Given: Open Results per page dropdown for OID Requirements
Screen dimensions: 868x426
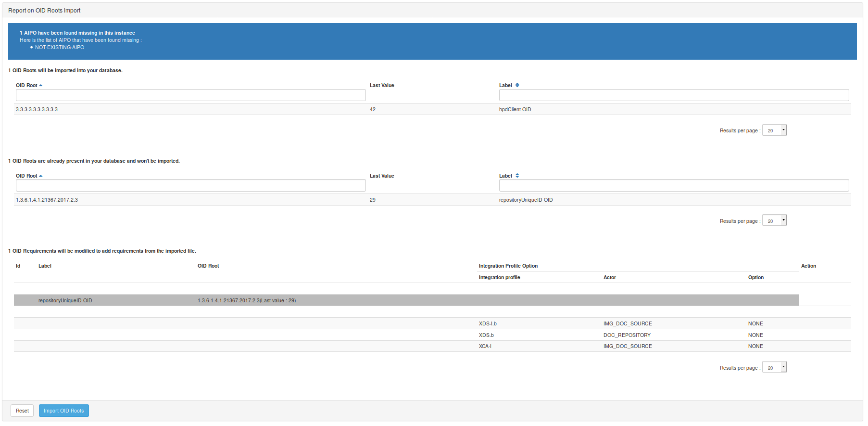Looking at the screenshot, I should point(774,368).
